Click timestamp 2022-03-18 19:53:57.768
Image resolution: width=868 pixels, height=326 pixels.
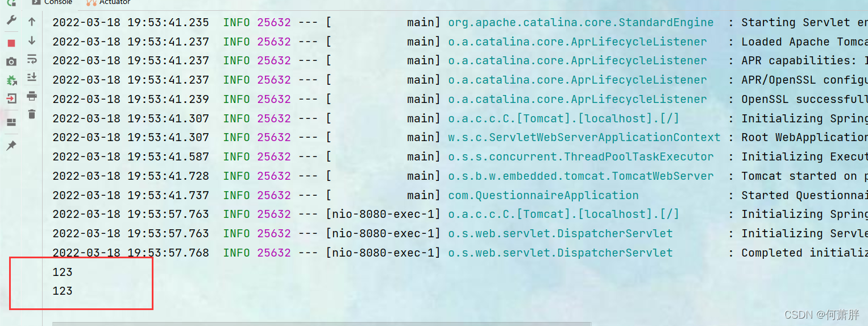(131, 253)
